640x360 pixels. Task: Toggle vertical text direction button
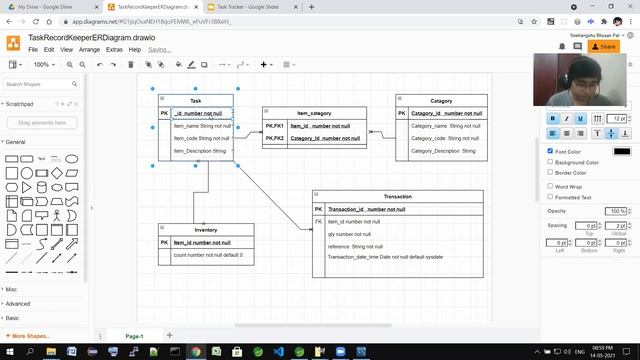[x=597, y=119]
